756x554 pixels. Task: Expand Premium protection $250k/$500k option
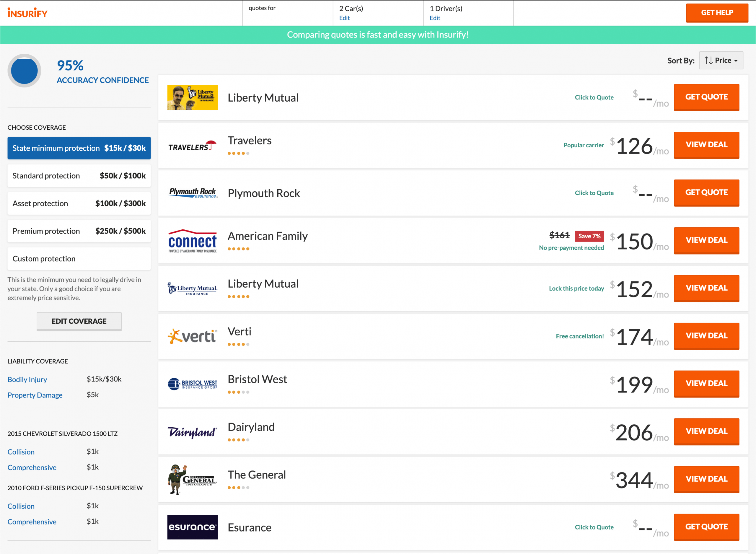[79, 231]
